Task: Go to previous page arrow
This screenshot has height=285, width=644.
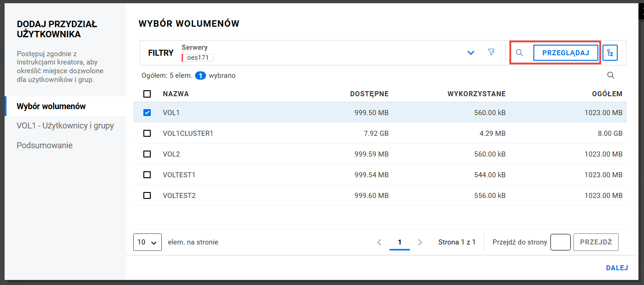Action: (x=379, y=242)
